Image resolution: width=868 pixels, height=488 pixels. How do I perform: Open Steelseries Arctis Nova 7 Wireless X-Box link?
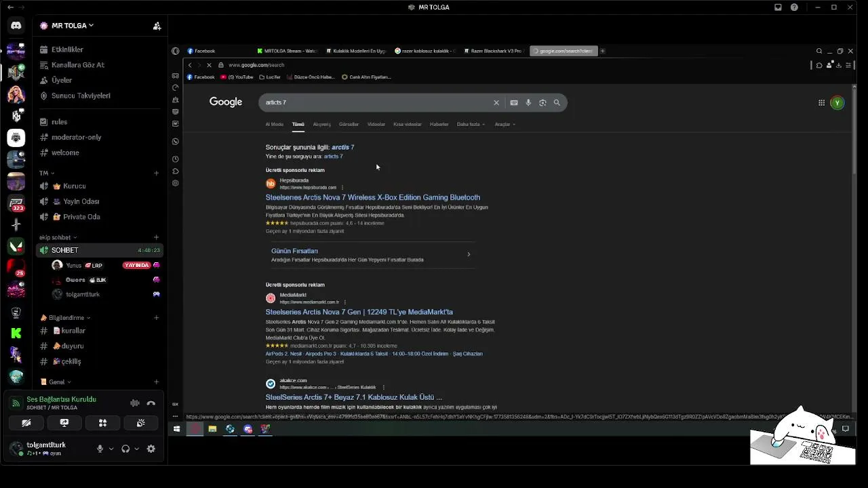point(372,197)
